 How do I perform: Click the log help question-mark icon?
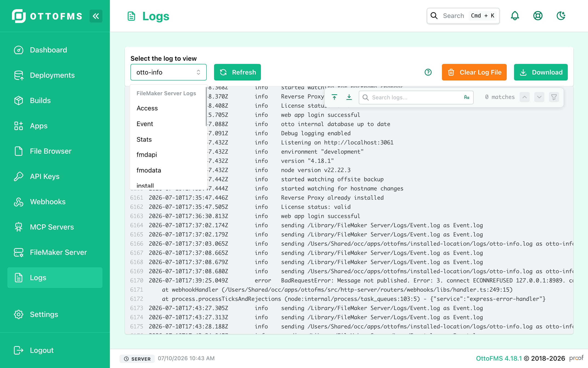pyautogui.click(x=428, y=72)
